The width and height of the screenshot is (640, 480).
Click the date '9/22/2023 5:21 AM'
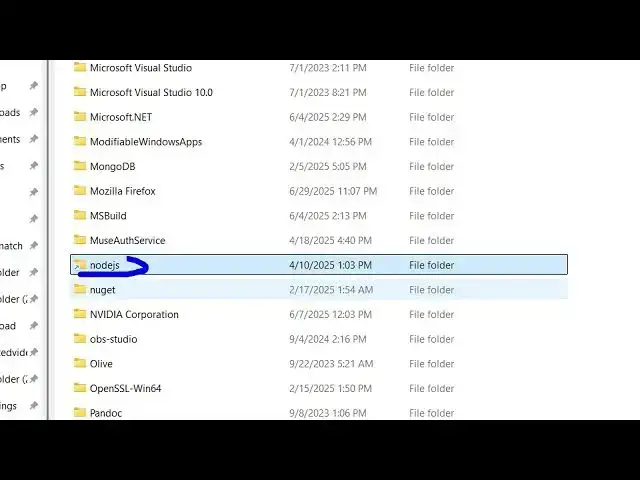331,364
